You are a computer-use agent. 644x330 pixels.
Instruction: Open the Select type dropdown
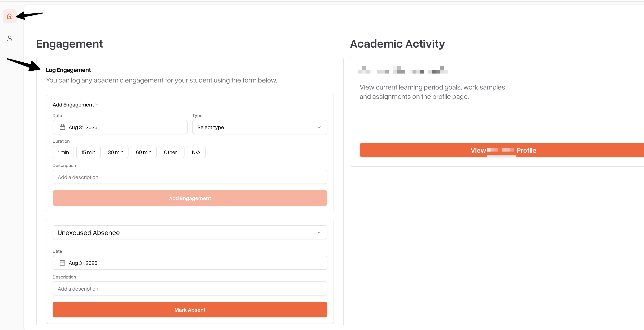click(260, 127)
